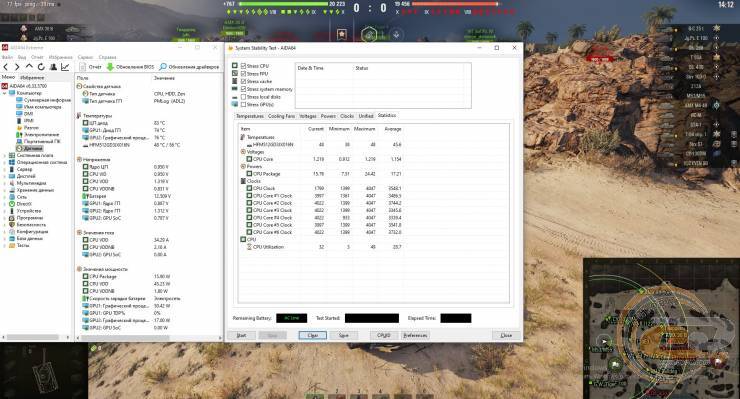Open the Избранное menu in AIDA64

point(60,57)
